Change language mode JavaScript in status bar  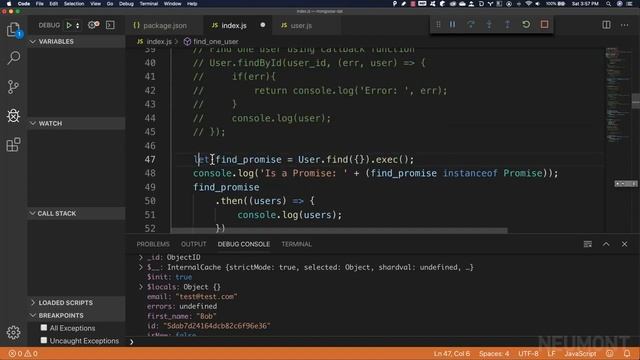[x=580, y=353]
